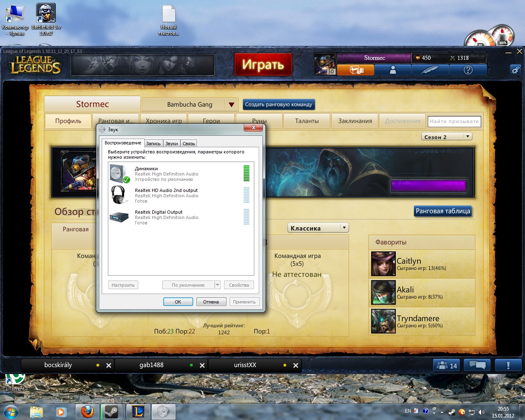
Task: Expand the Bambucha Gang team dropdown
Action: coord(231,105)
